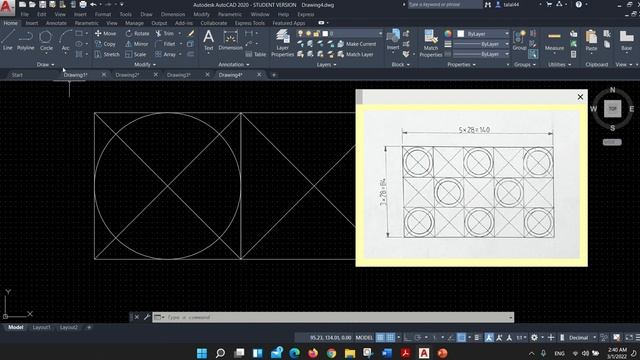Open the Annotate ribbon tab
The height and width of the screenshot is (360, 640).
pos(56,23)
